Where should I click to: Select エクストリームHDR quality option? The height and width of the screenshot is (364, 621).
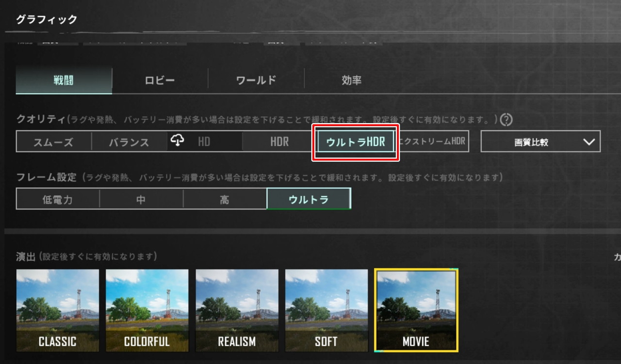coord(432,142)
